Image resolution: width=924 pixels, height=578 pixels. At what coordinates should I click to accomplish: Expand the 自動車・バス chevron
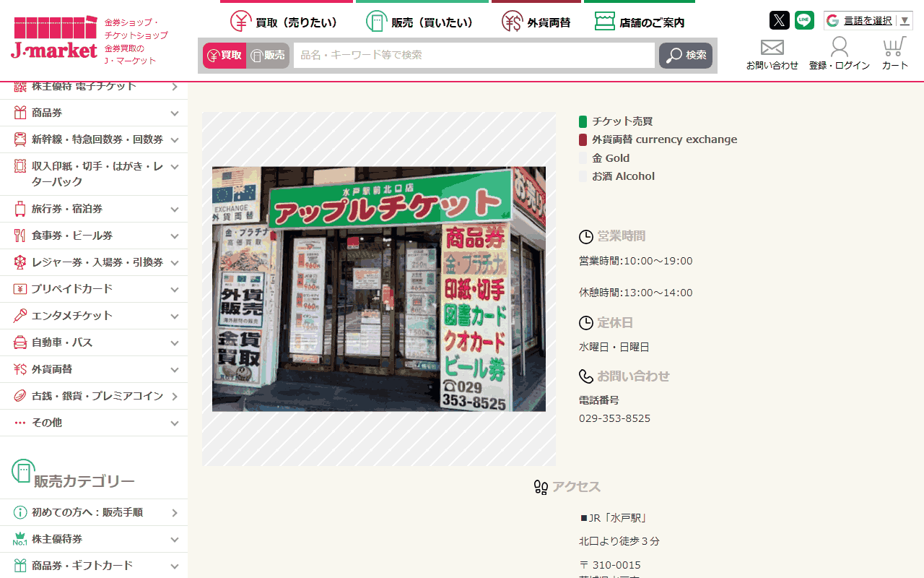(175, 343)
